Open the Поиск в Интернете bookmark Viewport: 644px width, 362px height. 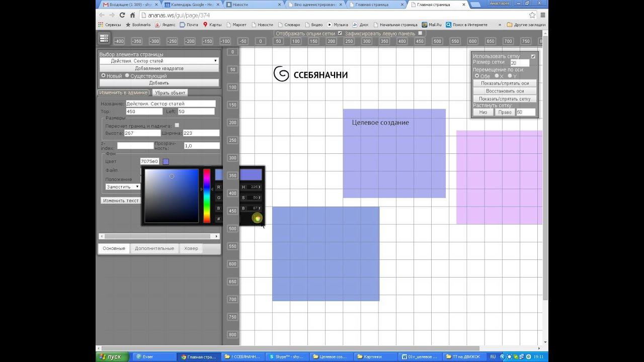(466, 25)
